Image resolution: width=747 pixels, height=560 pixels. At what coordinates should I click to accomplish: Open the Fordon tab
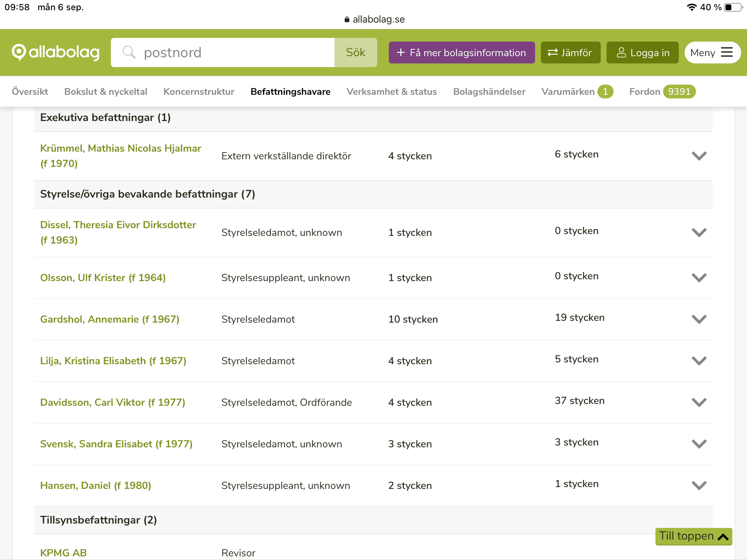(x=662, y=92)
